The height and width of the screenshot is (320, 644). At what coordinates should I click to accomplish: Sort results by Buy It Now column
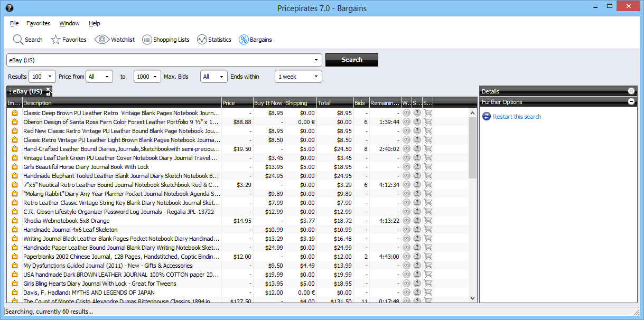269,103
